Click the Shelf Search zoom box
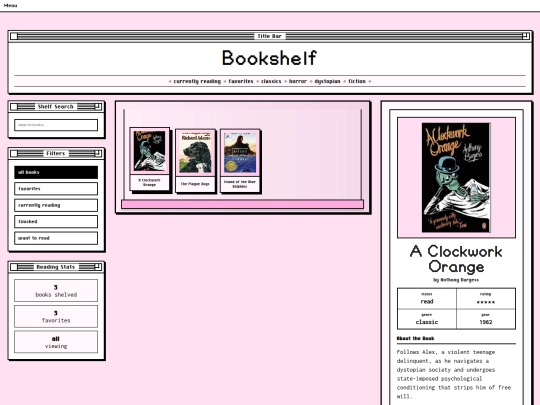This screenshot has width=540, height=405. 98,106
